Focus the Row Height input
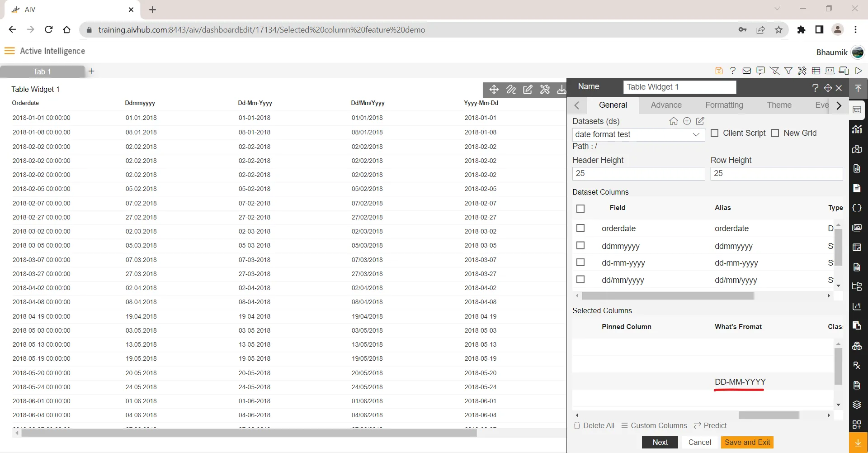868x453 pixels. tap(776, 173)
